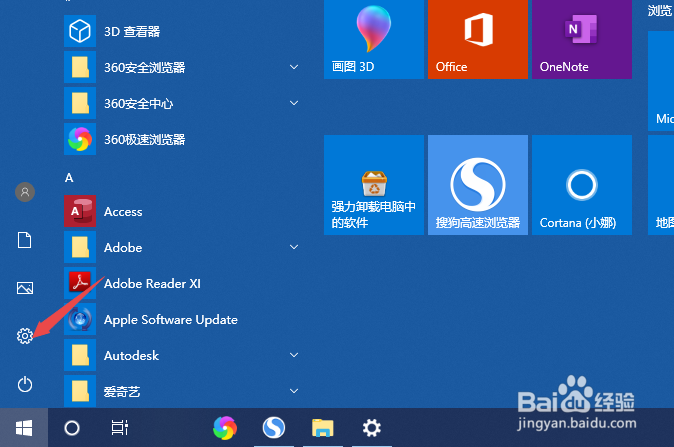The image size is (674, 447).
Task: Click the user account avatar icon
Action: tap(25, 192)
